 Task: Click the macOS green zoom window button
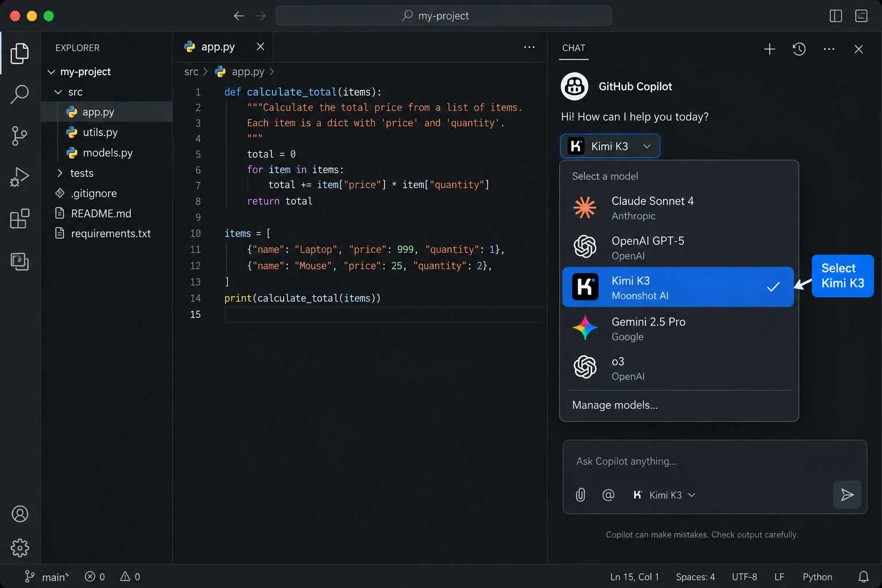[49, 16]
